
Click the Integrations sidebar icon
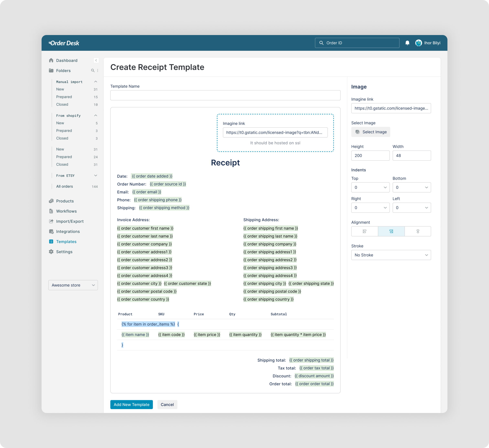pos(51,232)
